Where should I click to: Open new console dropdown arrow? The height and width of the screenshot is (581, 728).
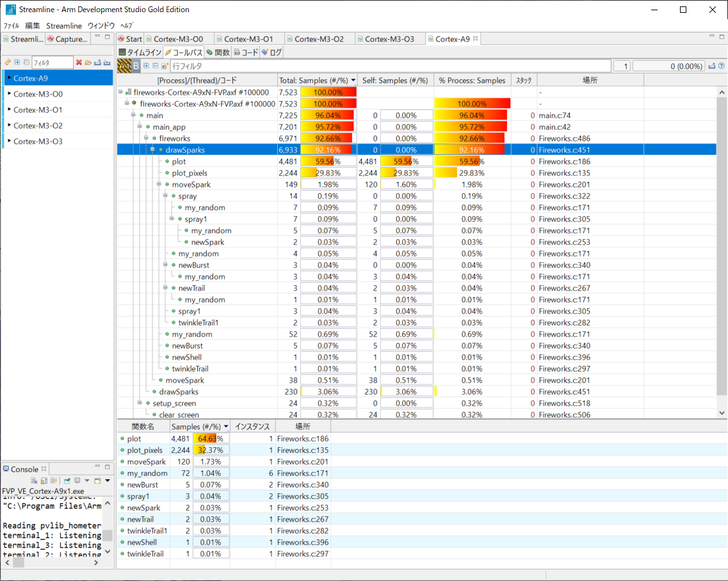(x=108, y=481)
